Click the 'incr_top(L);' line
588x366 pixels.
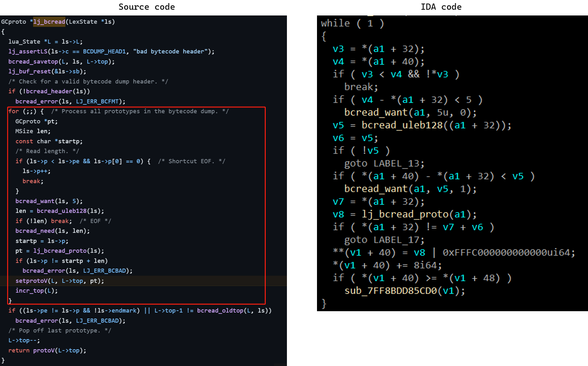point(37,290)
